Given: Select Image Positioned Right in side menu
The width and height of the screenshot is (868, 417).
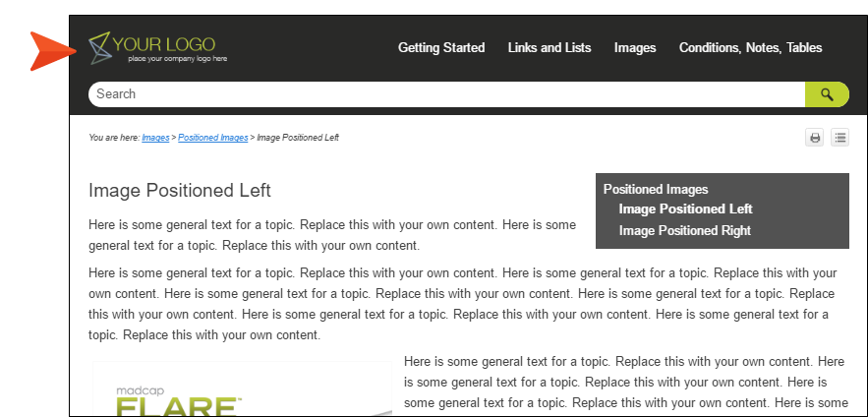Looking at the screenshot, I should pyautogui.click(x=685, y=230).
